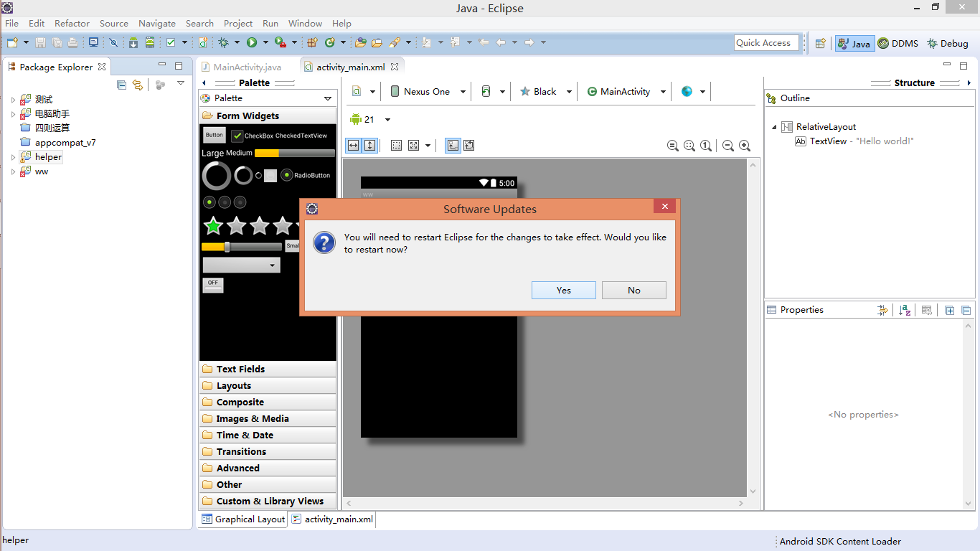Click No to decline restart
980x551 pixels.
coord(633,290)
